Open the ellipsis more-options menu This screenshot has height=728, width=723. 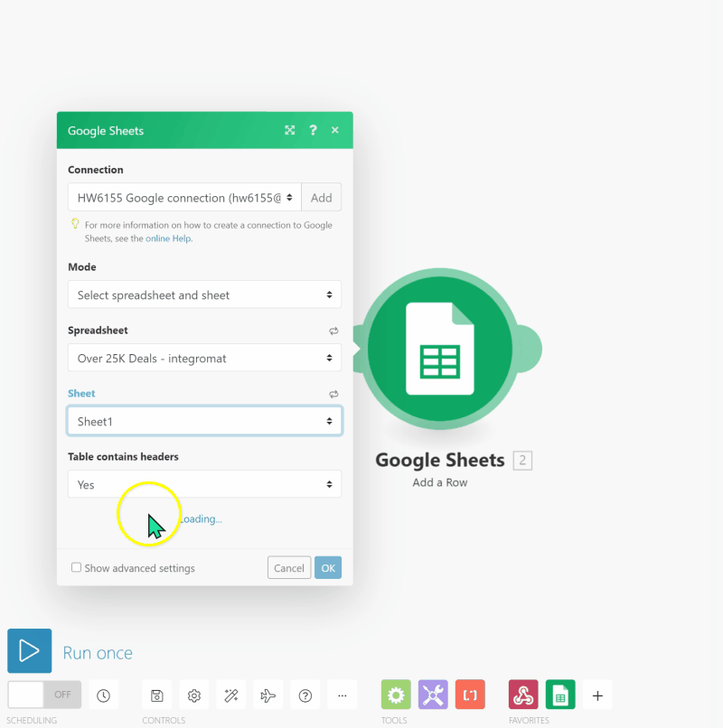342,695
